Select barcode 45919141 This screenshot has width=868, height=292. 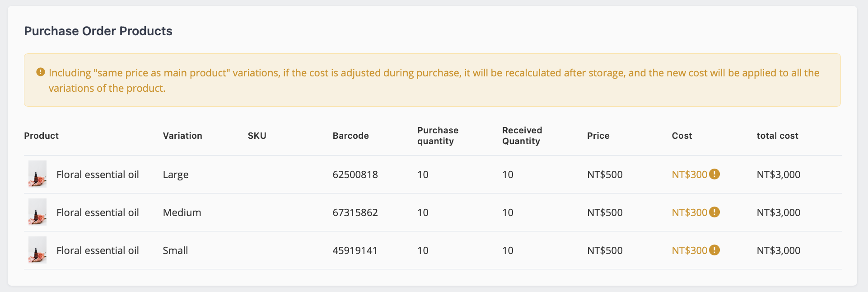tap(355, 250)
